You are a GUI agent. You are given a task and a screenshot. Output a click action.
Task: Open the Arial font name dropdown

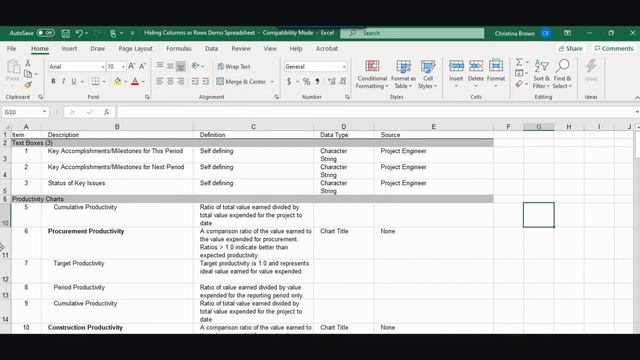coord(103,67)
